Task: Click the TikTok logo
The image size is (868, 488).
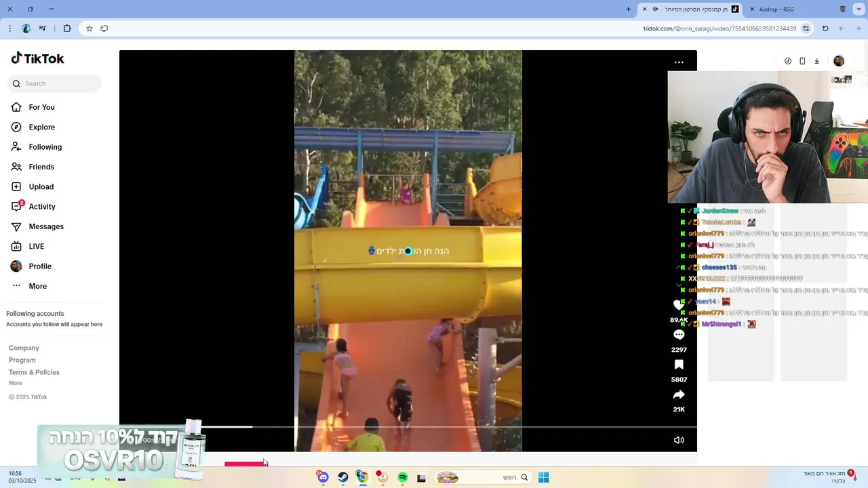Action: point(37,58)
